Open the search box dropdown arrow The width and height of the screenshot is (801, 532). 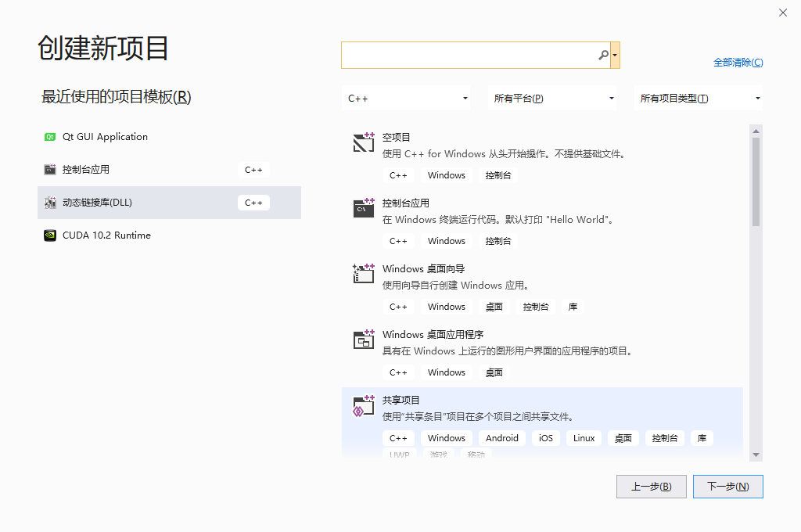pyautogui.click(x=616, y=55)
